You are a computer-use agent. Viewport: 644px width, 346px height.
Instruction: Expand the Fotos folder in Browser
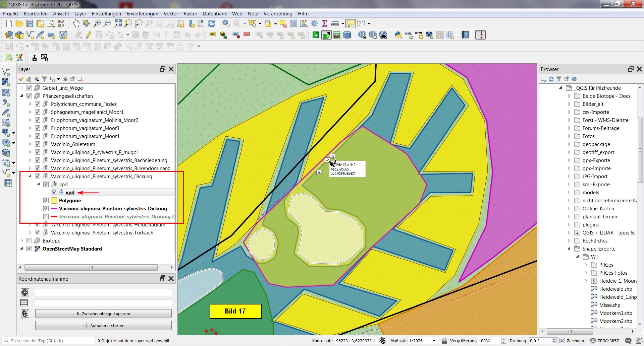(x=569, y=136)
